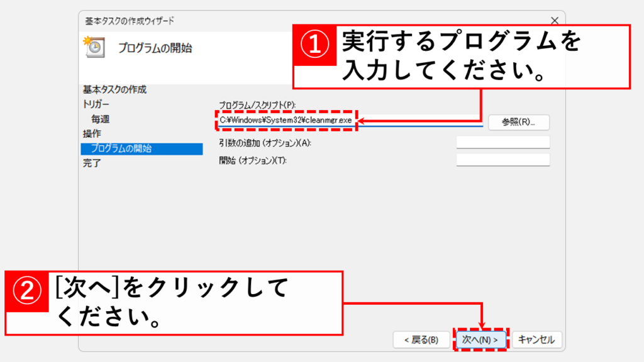Click the プログラム/スクリプト path field
644x362 pixels.
[350, 120]
